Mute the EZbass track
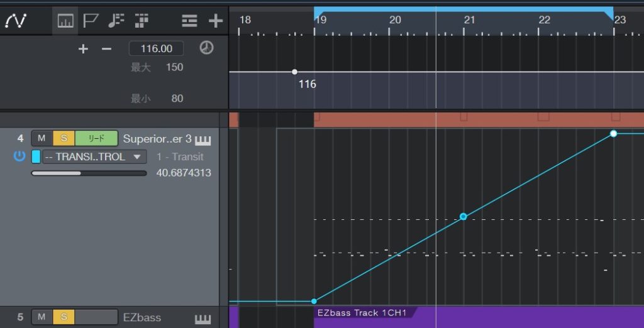 click(42, 317)
